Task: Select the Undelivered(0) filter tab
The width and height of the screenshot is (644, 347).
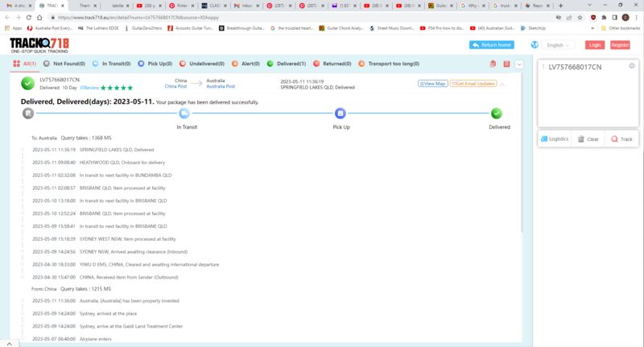Action: [202, 64]
